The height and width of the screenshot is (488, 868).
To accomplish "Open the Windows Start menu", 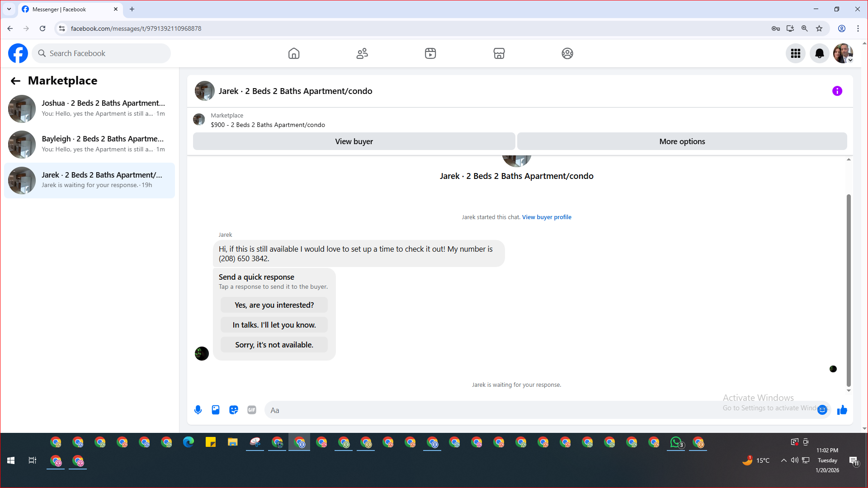I will tap(11, 460).
